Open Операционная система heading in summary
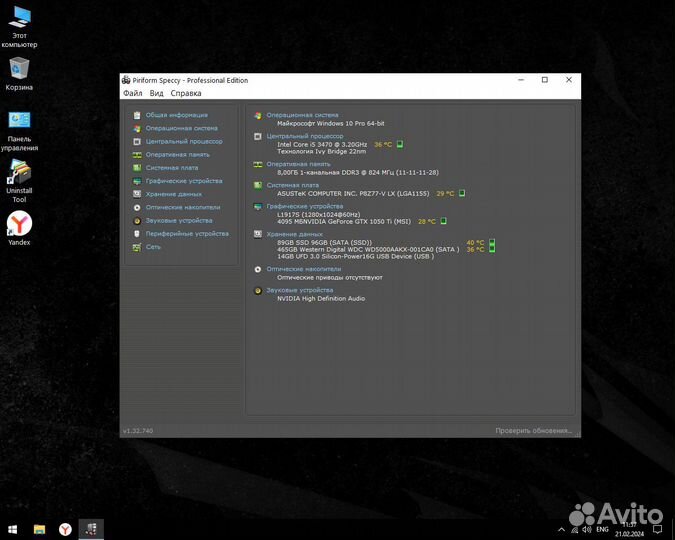The height and width of the screenshot is (540, 675). [302, 115]
